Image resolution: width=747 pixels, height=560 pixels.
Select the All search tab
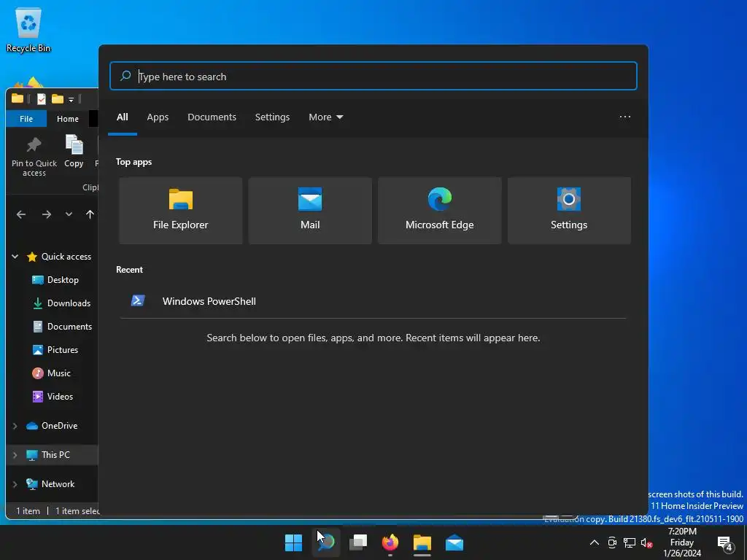coord(123,117)
